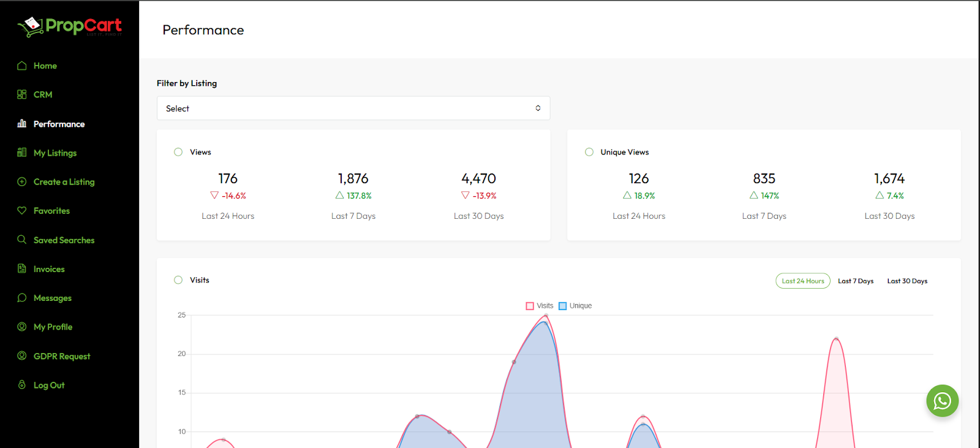
Task: Open the Filter by Listing Select dropdown
Action: pos(353,108)
